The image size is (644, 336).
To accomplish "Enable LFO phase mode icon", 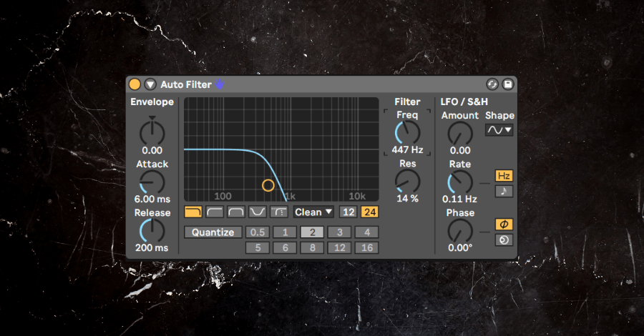I will click(x=504, y=224).
